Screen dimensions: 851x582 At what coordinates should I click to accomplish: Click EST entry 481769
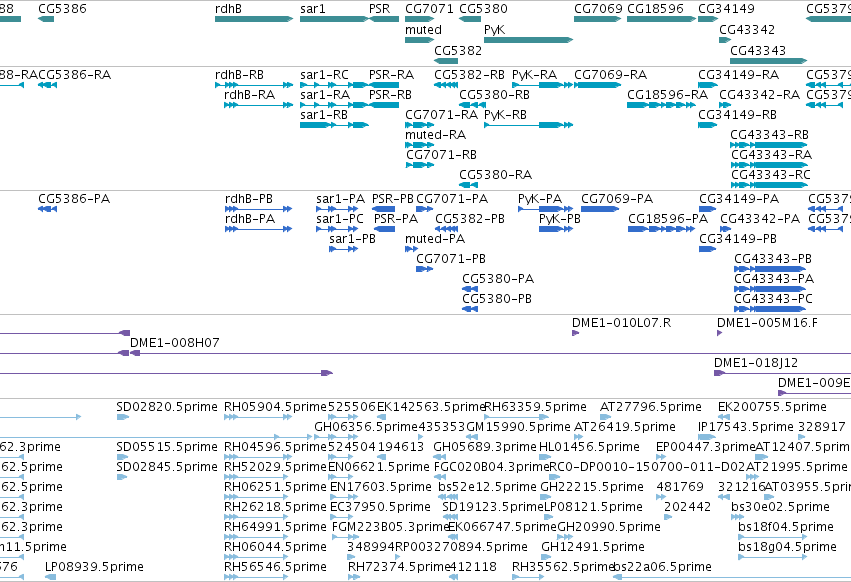(679, 487)
